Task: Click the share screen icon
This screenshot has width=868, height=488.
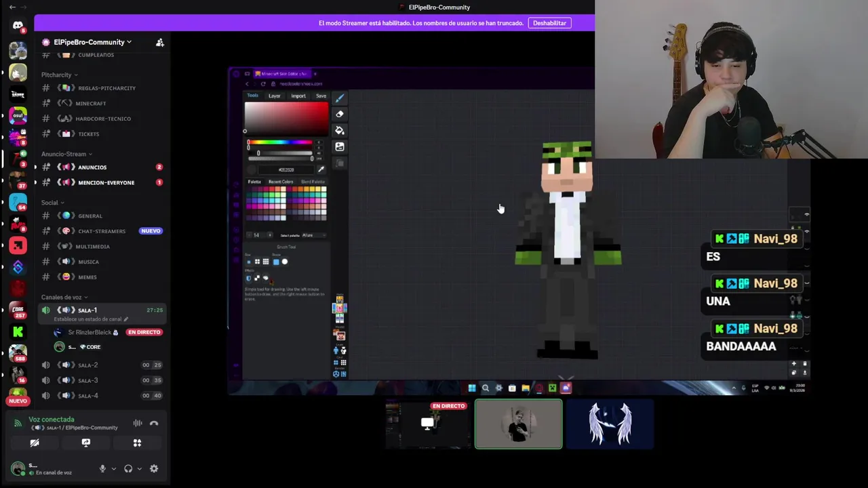Action: pyautogui.click(x=86, y=443)
